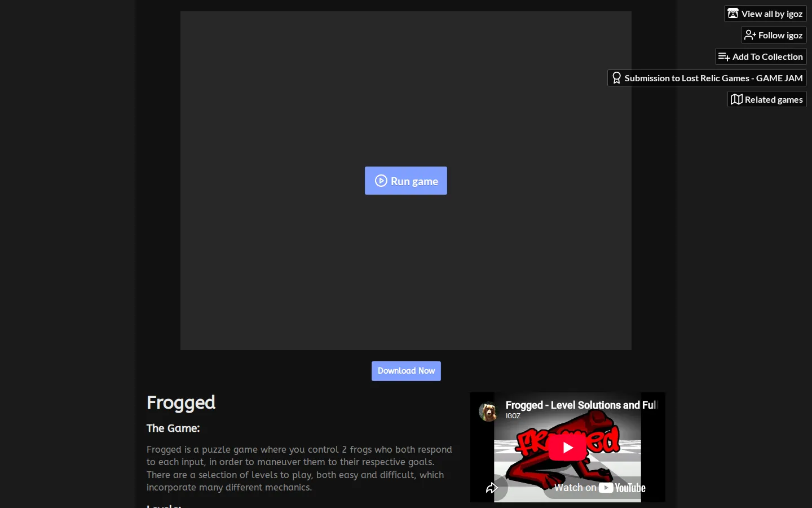Click the Download Now button
The image size is (812, 508).
click(406, 371)
